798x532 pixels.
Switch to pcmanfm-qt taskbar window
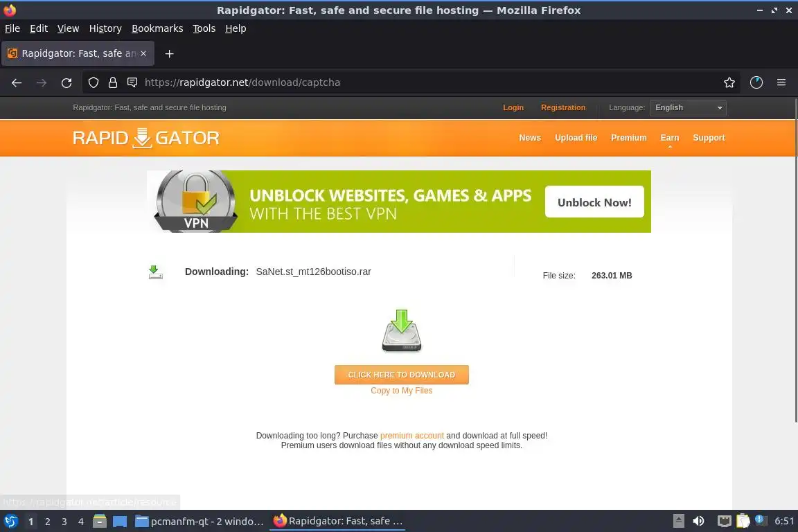tap(199, 522)
